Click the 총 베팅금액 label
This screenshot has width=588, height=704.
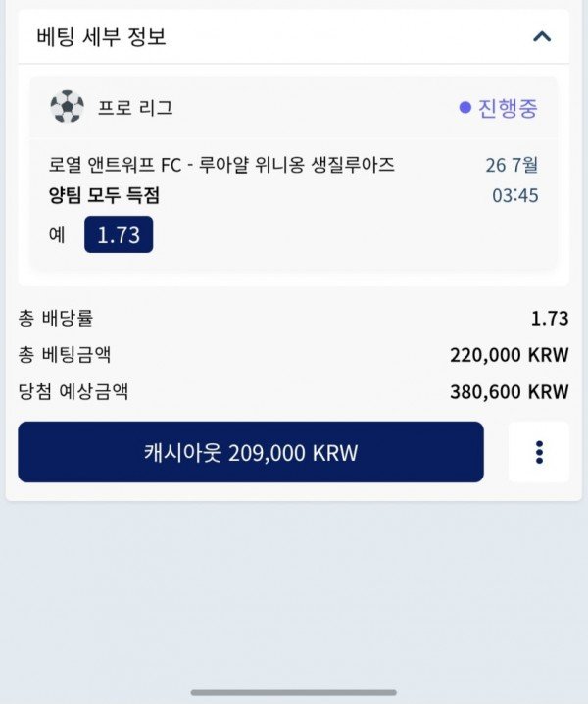coord(65,355)
